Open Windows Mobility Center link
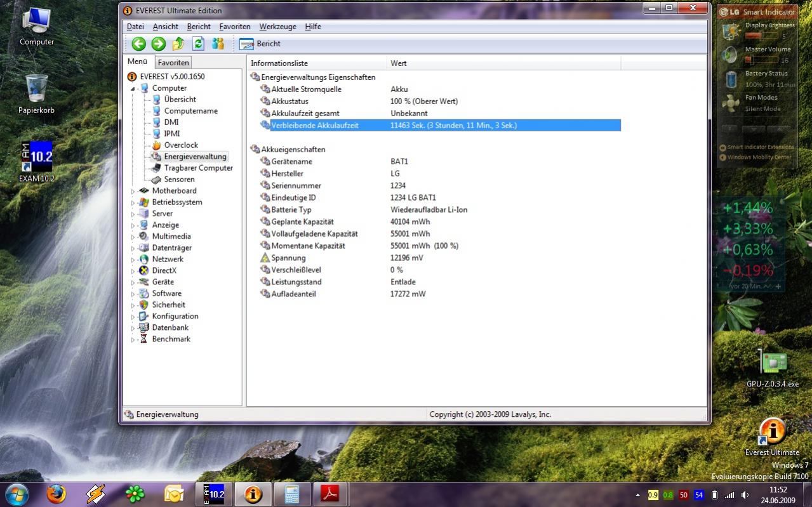 (x=755, y=157)
